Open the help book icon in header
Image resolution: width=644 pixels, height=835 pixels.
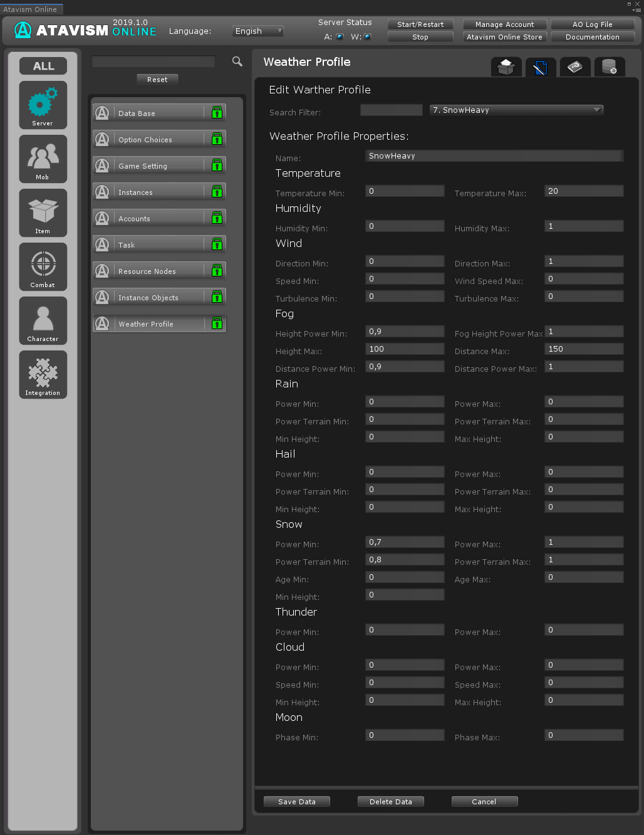tap(574, 66)
